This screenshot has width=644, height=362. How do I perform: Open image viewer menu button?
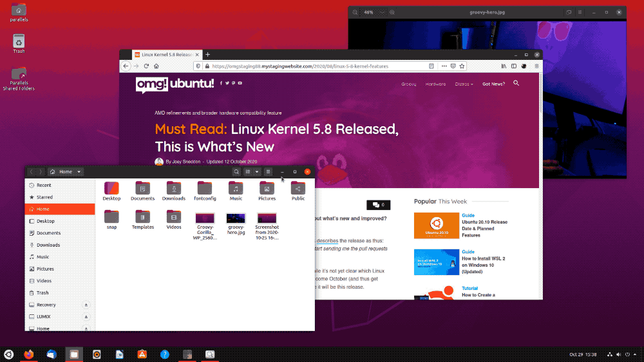pyautogui.click(x=580, y=12)
